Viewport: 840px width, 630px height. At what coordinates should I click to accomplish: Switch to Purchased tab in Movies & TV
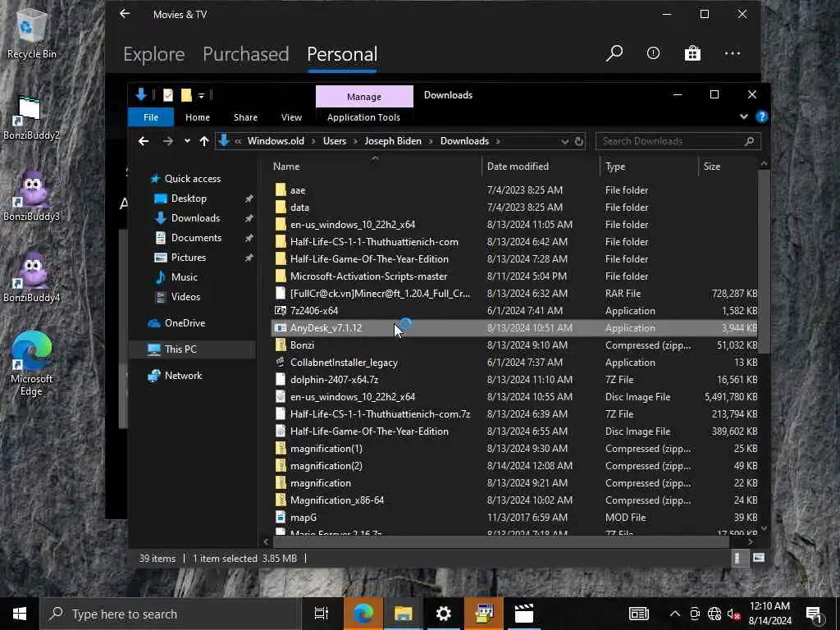(x=245, y=54)
